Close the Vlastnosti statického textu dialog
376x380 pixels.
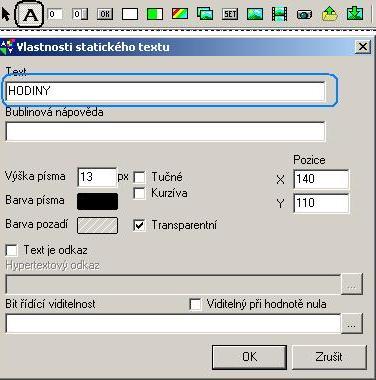point(362,47)
